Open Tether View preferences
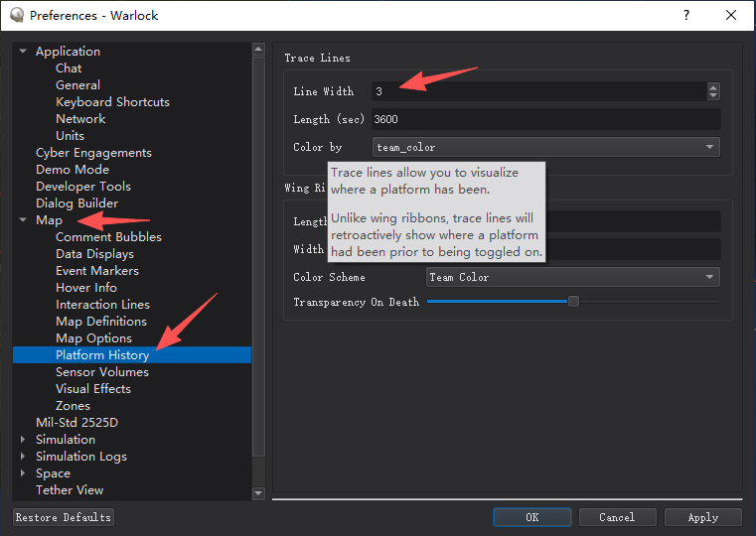Viewport: 756px width, 536px height. click(70, 489)
